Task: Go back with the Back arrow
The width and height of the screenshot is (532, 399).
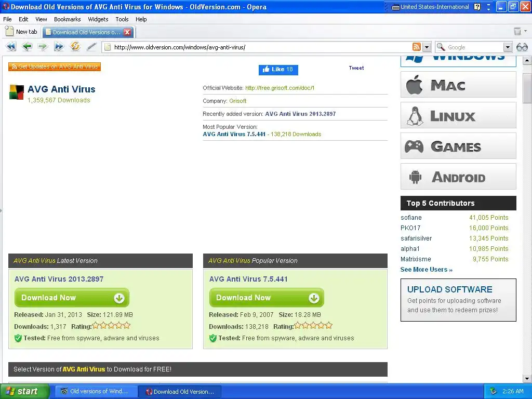Action: (27, 46)
